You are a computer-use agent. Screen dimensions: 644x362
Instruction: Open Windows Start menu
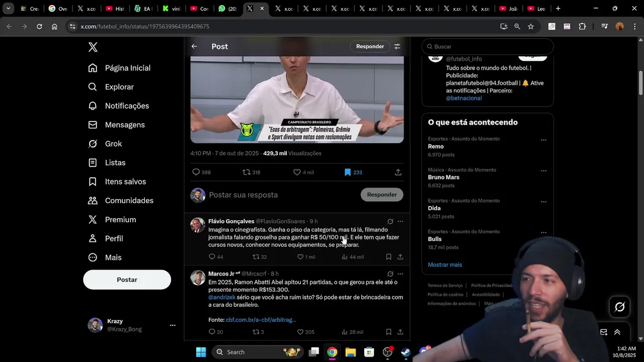click(x=201, y=352)
